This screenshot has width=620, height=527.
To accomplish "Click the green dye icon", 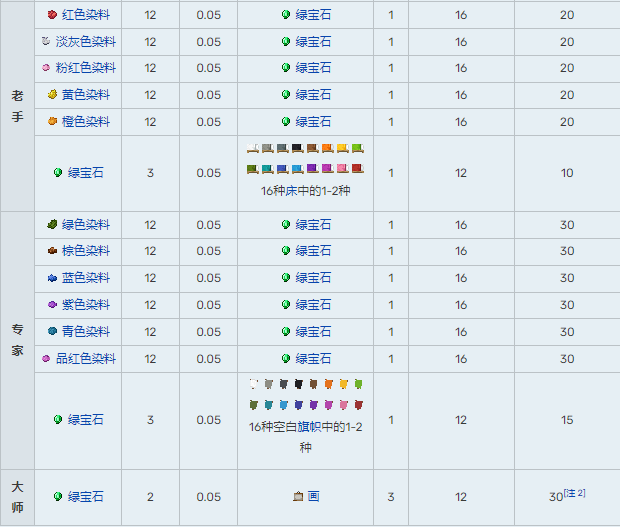I will pos(53,225).
